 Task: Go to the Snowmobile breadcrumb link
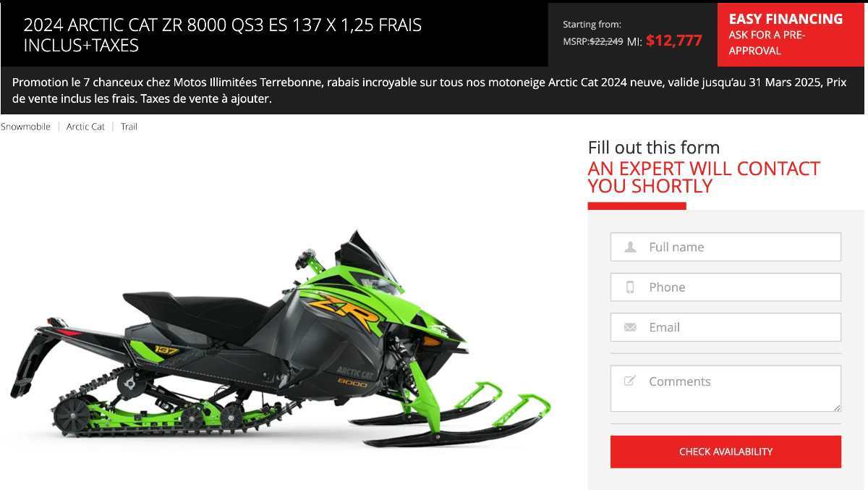tap(25, 127)
